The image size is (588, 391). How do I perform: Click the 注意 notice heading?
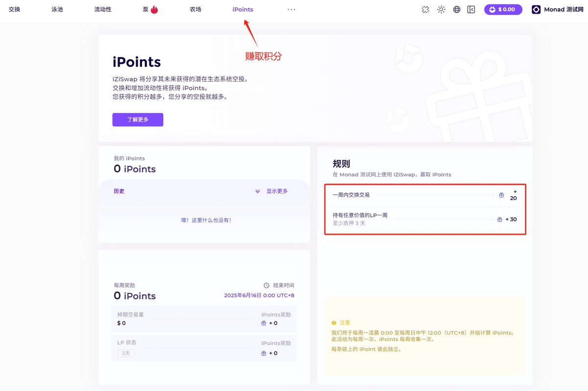tap(345, 323)
